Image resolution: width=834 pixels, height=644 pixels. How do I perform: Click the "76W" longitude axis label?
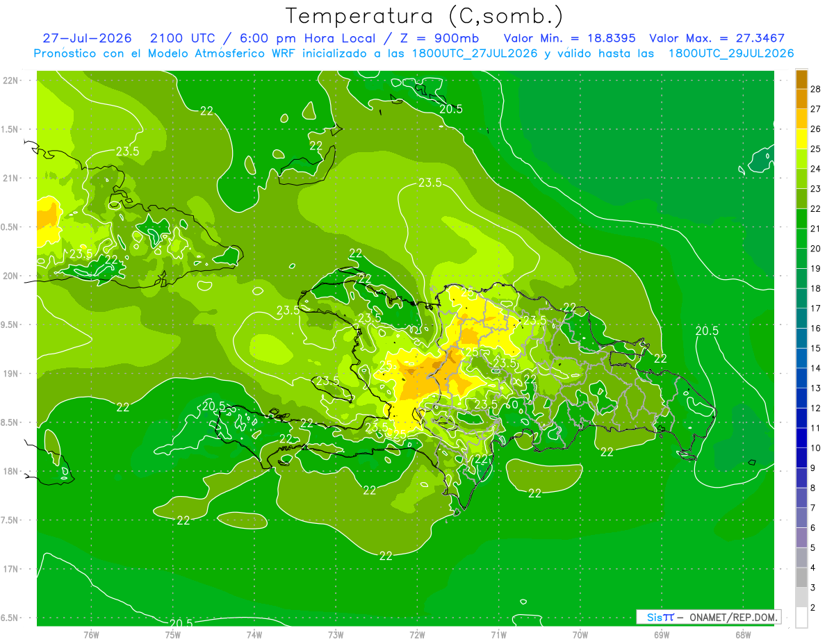coord(91,634)
